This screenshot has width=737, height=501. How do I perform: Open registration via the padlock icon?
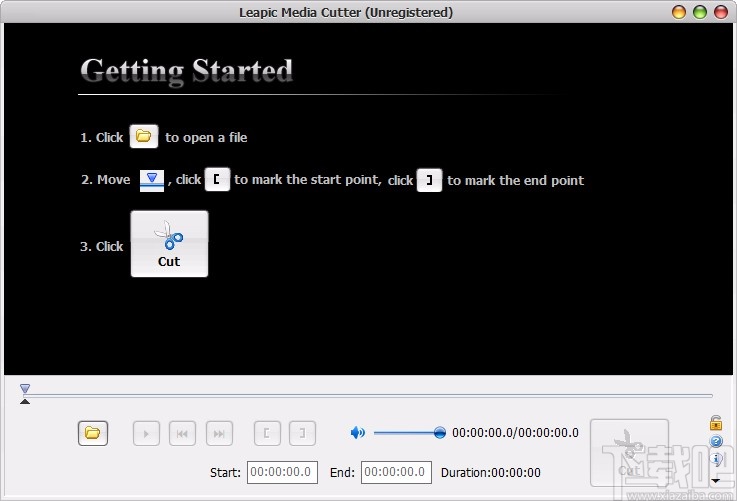point(716,423)
